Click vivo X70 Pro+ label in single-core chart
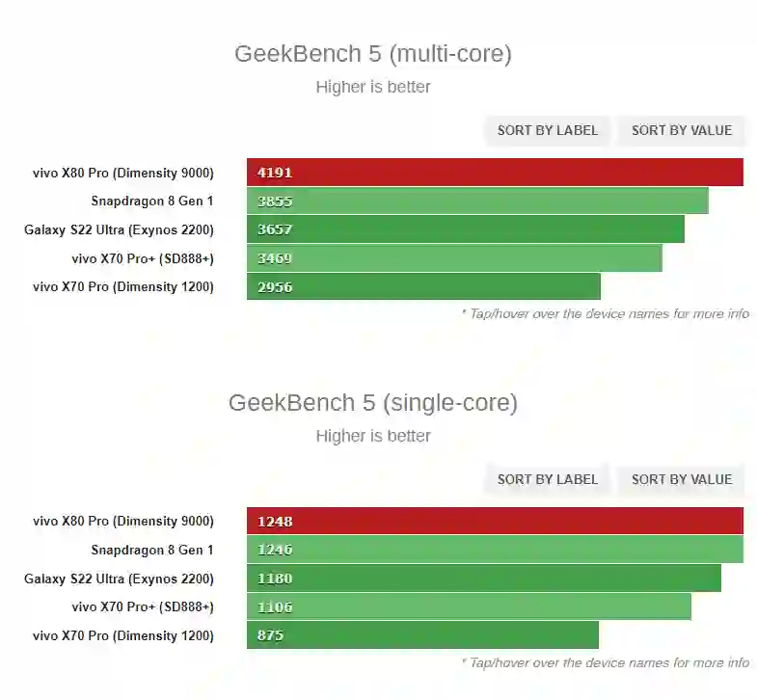Viewport: 757px width, 700px height. point(143,607)
